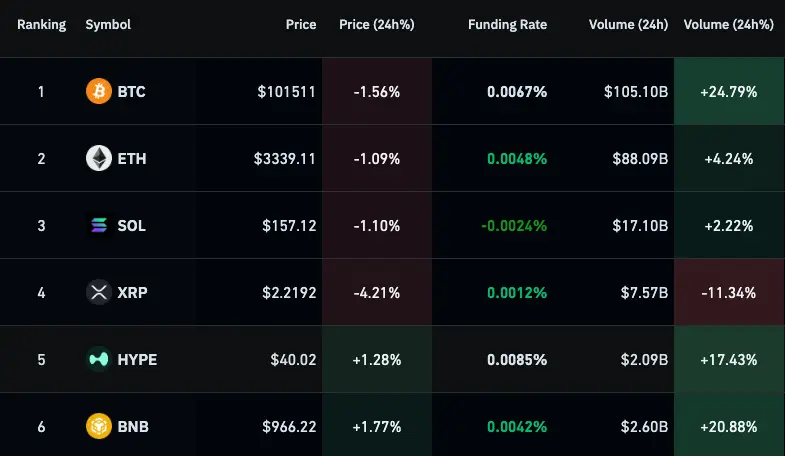Click SOL's -0.0024% funding rate
This screenshot has height=456, width=785.
point(514,226)
